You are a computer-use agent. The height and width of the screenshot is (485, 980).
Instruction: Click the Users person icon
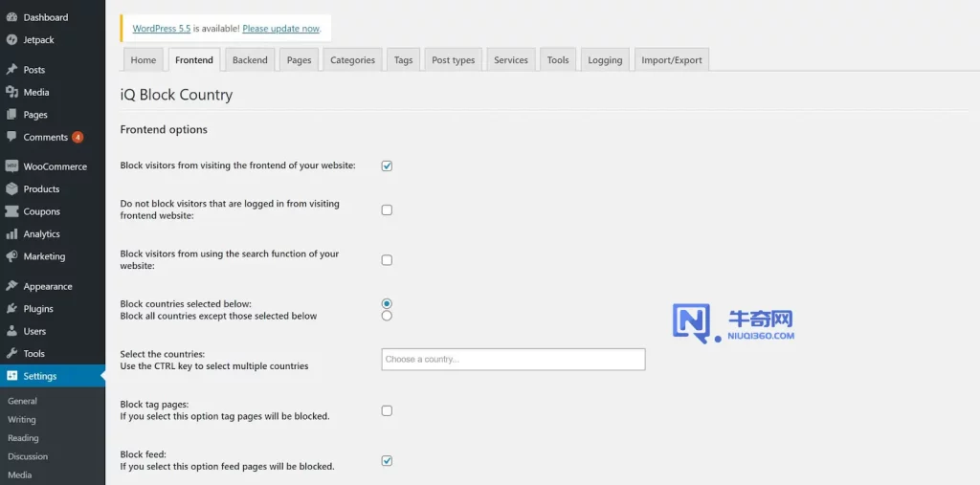tap(11, 331)
